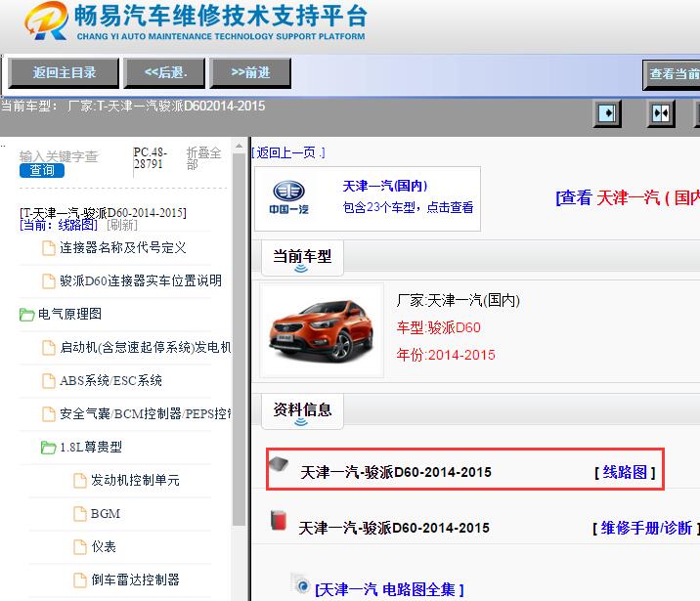Open 倒车雷达控制器 tree item
Image resolution: width=700 pixels, height=601 pixels.
[x=135, y=580]
